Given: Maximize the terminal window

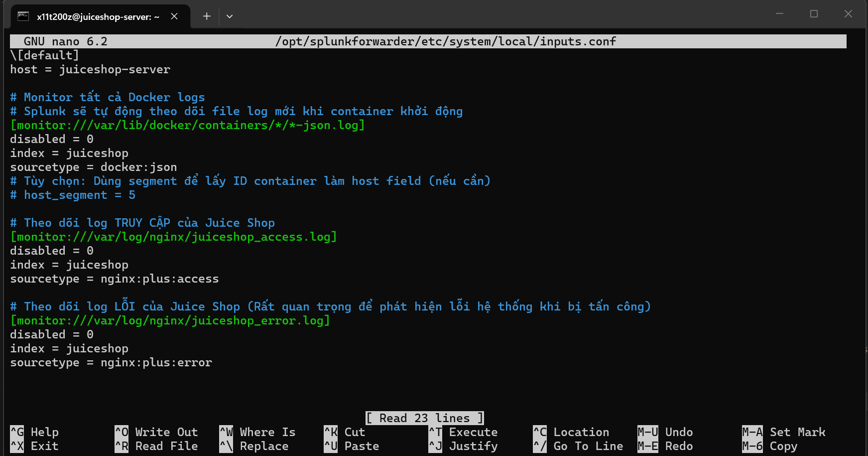Looking at the screenshot, I should coord(814,14).
